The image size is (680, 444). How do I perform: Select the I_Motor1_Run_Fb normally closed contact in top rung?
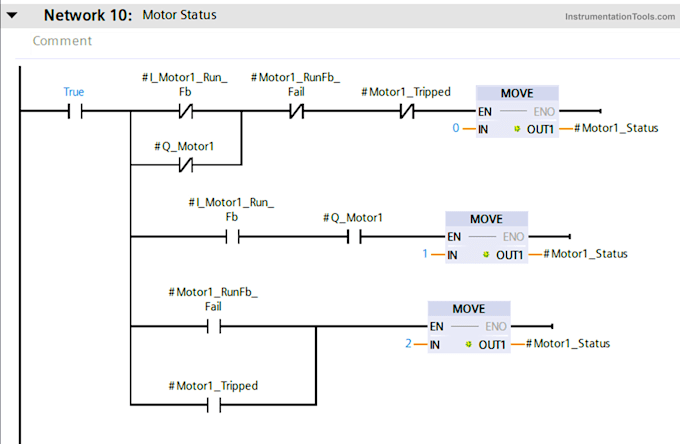(x=186, y=111)
